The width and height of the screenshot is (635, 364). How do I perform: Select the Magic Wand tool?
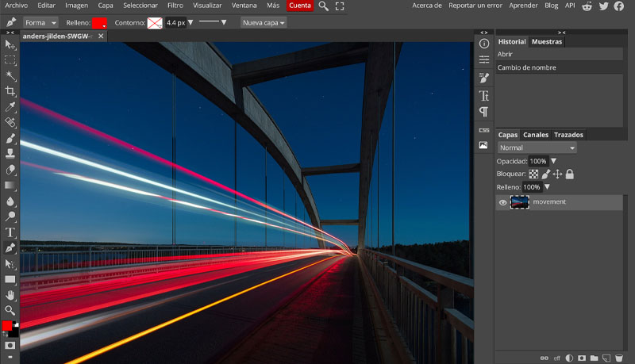coord(10,76)
